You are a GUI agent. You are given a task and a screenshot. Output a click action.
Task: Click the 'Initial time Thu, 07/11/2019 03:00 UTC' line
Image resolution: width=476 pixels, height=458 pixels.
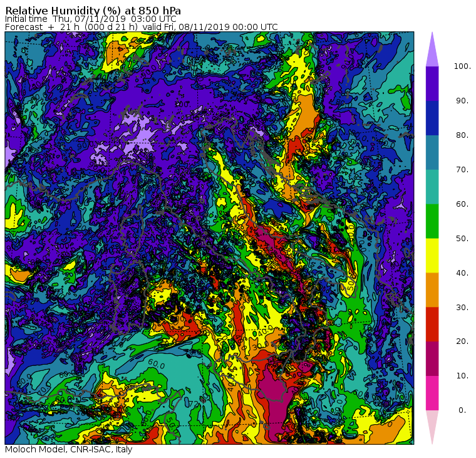tap(91, 19)
